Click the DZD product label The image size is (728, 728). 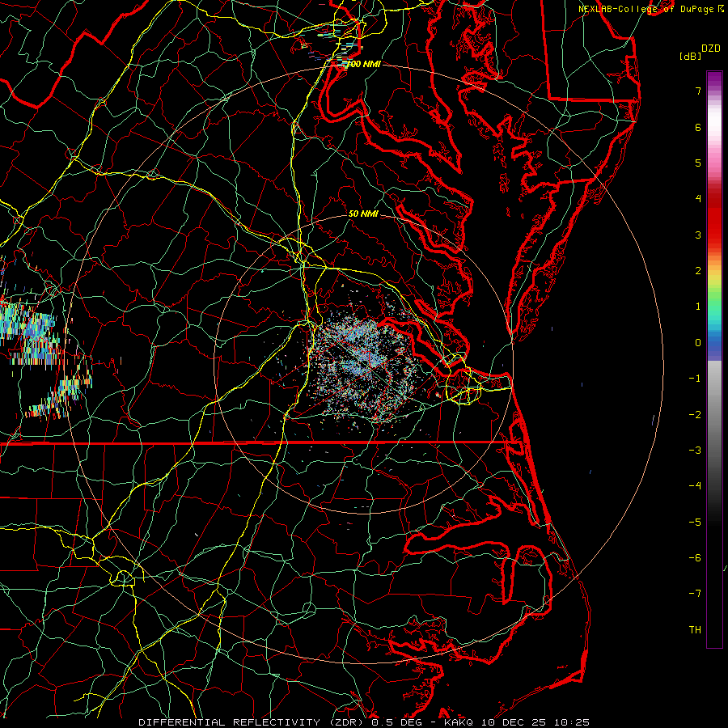pyautogui.click(x=710, y=49)
